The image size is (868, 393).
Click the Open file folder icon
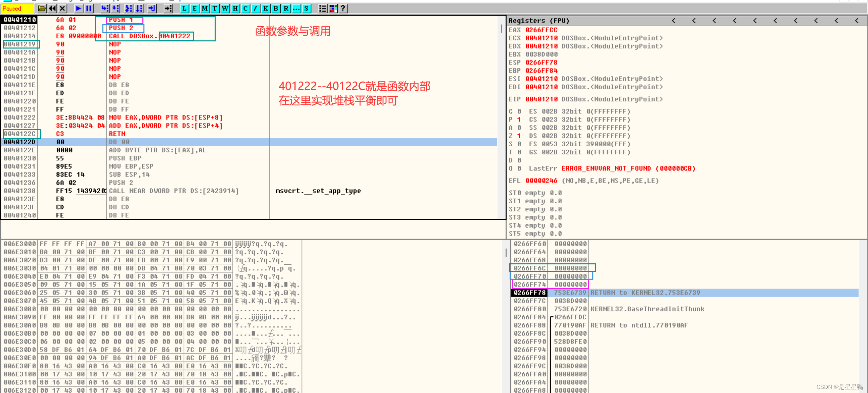coord(42,8)
